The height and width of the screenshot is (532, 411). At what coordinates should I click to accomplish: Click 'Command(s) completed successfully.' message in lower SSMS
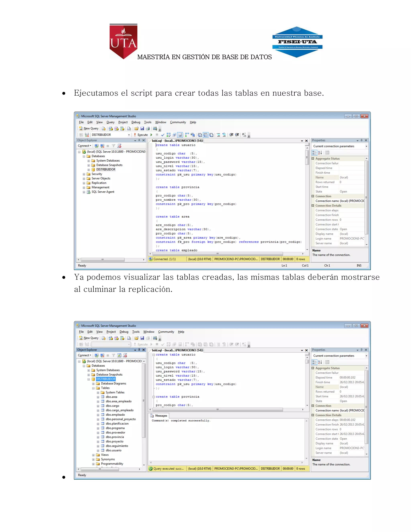[x=181, y=421]
